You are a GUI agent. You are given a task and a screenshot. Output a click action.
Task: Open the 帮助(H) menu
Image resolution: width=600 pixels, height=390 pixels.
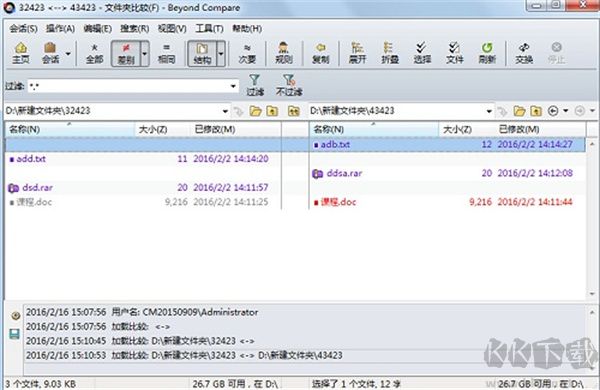point(247,29)
